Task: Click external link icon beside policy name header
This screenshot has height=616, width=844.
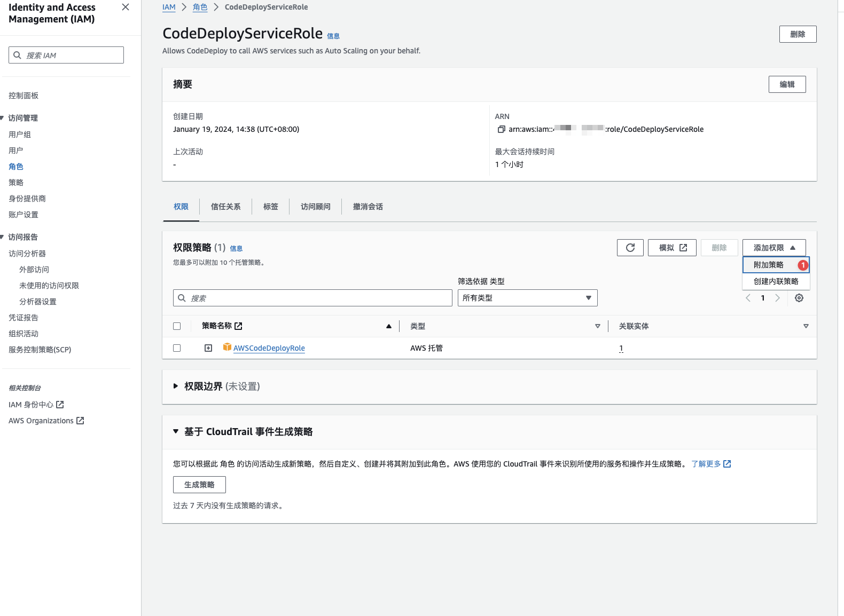Action: [238, 326]
